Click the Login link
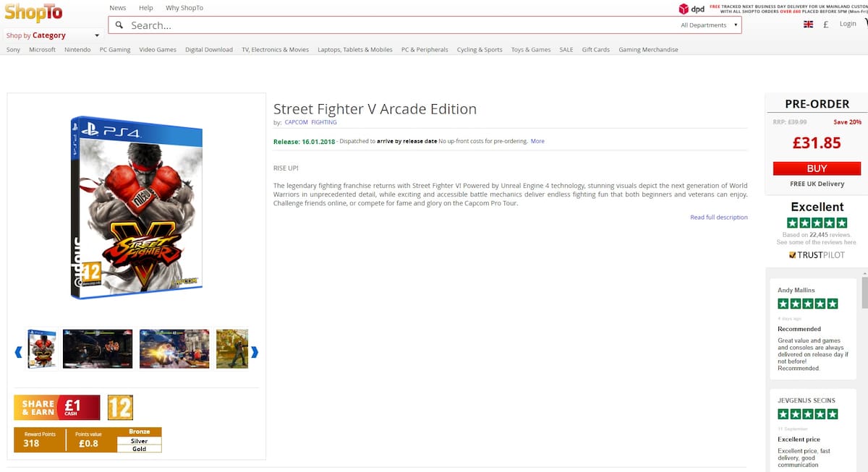The image size is (868, 472). pyautogui.click(x=848, y=24)
